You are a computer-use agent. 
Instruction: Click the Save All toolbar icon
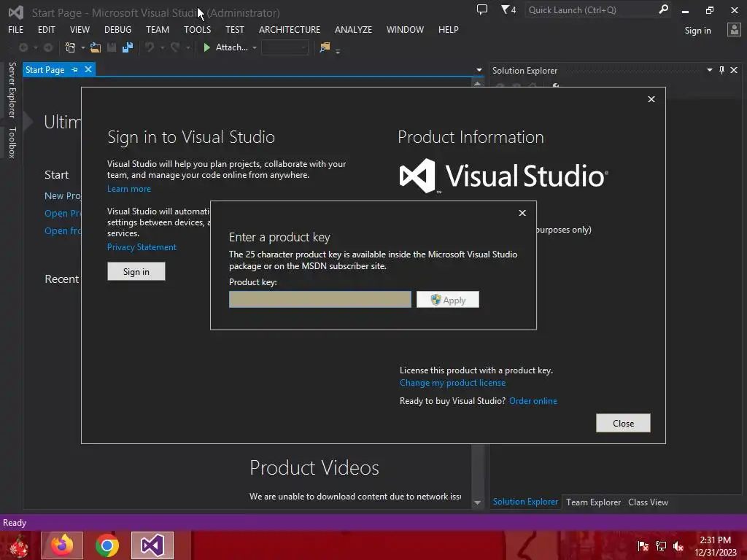pyautogui.click(x=128, y=47)
